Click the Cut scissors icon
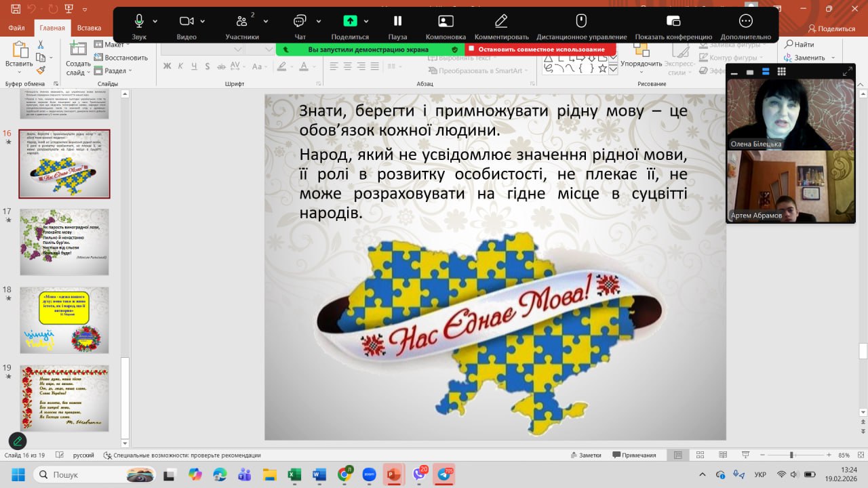 point(40,45)
